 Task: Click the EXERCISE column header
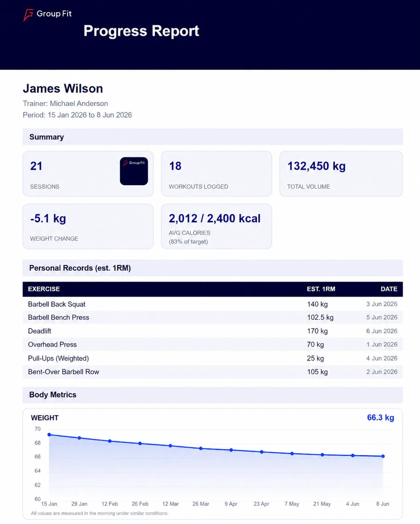click(44, 289)
